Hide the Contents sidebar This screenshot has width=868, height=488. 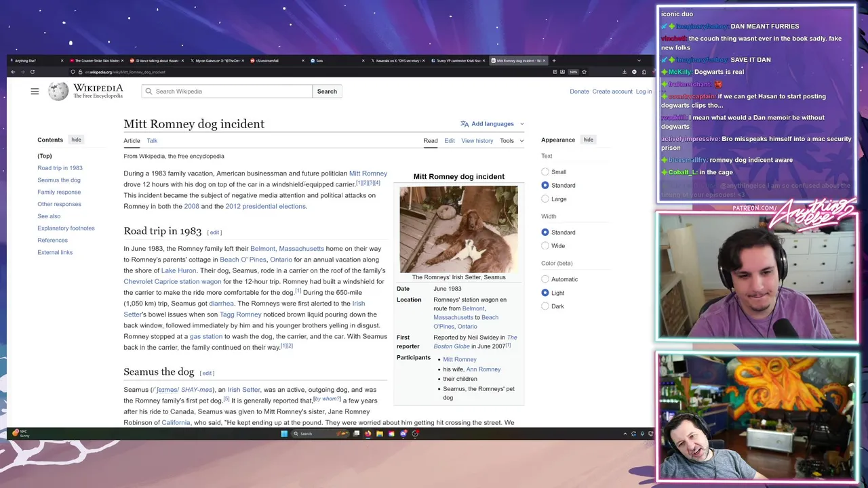pyautogui.click(x=76, y=140)
